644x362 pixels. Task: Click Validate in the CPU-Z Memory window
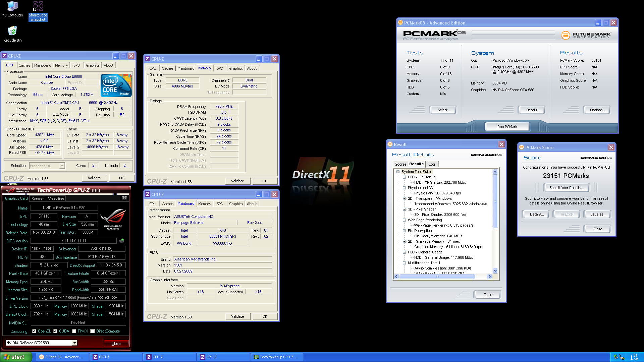coord(237,181)
